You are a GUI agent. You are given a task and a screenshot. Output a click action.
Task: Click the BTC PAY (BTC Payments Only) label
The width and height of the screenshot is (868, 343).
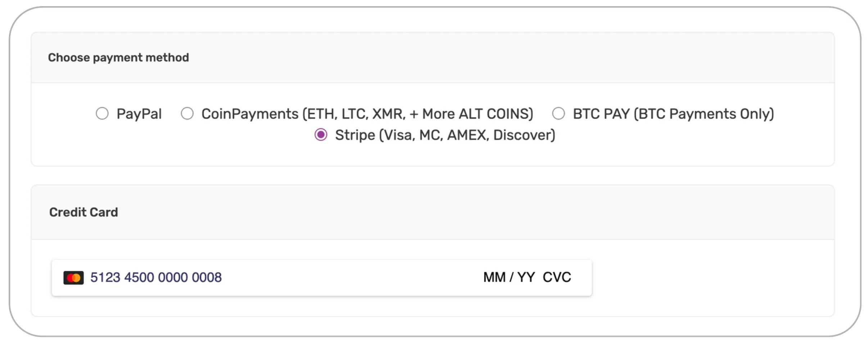click(x=673, y=114)
